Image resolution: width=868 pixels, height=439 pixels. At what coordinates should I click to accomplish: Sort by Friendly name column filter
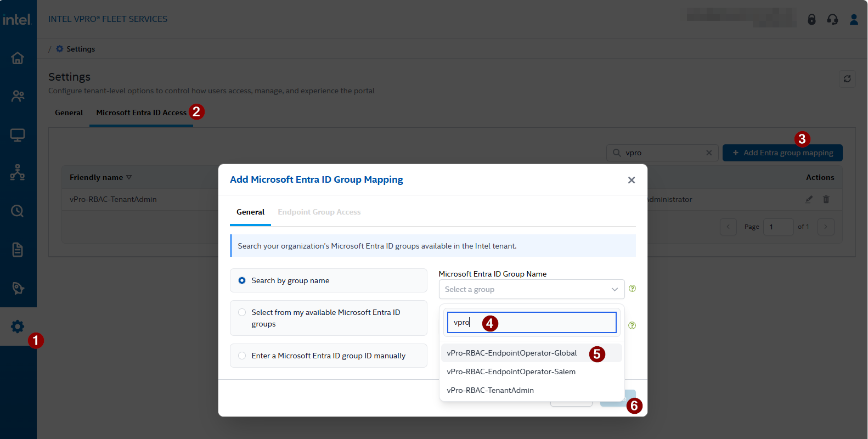tap(129, 177)
